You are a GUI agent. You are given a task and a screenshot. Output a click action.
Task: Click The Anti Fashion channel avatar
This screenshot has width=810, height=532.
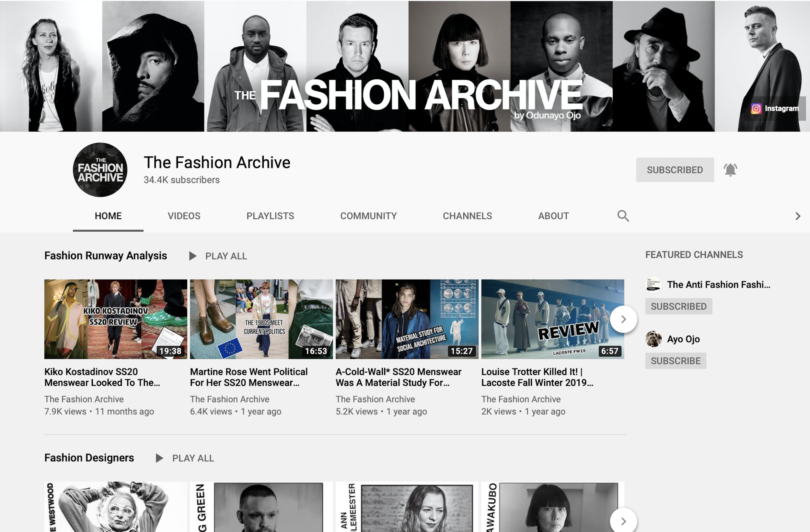point(653,284)
